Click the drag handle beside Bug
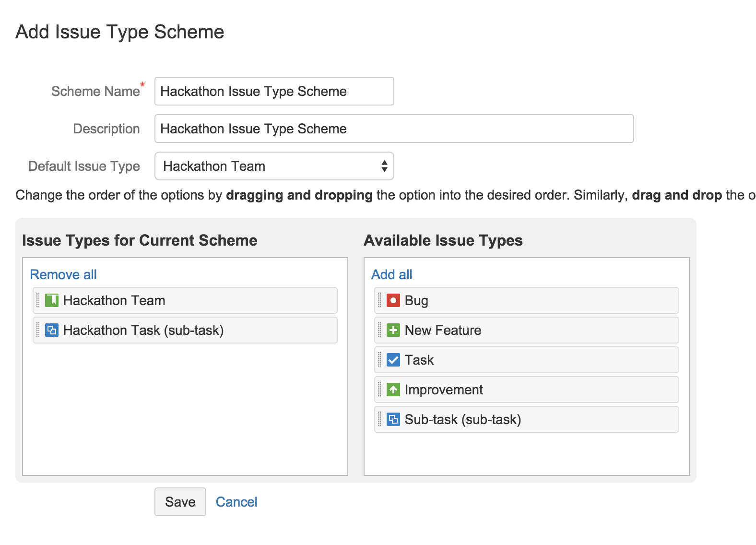This screenshot has height=545, width=756. tap(379, 300)
